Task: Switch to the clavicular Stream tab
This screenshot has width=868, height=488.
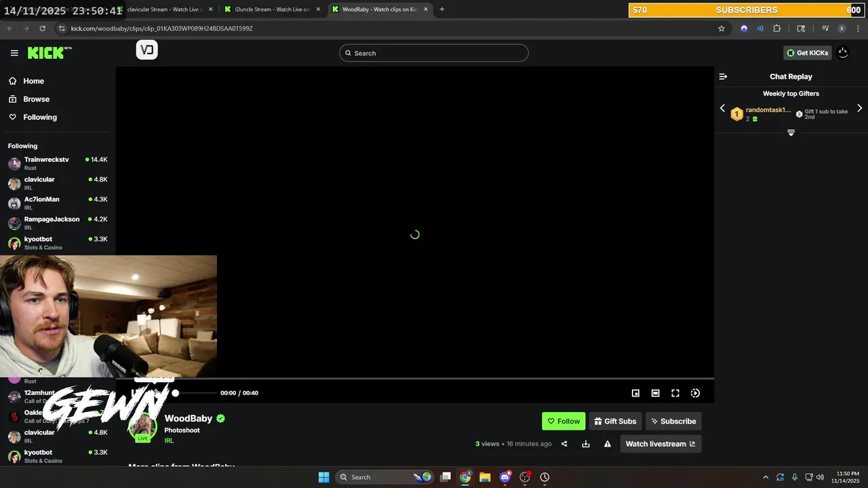Action: (166, 9)
